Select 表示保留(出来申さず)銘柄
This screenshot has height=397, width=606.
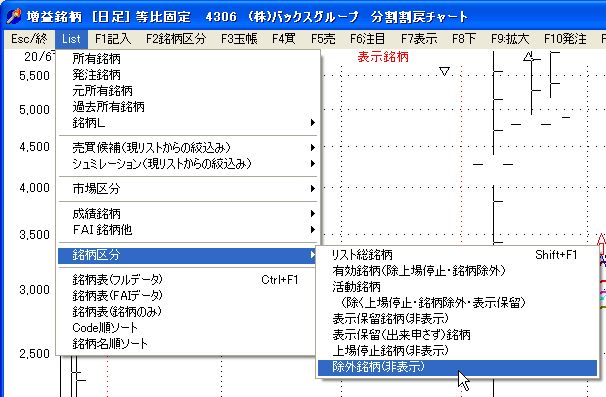(x=458, y=335)
